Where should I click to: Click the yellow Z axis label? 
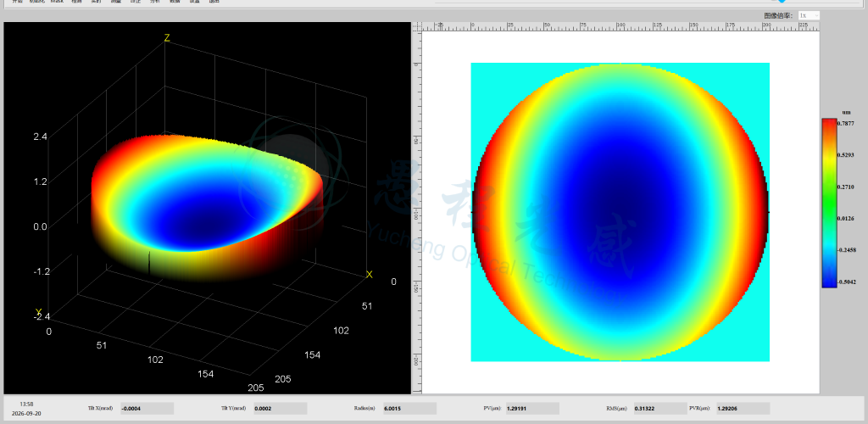tap(167, 37)
